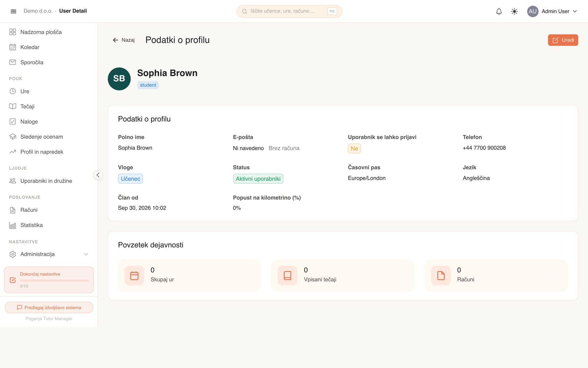Select the Statistika menu item label
Image resolution: width=588 pixels, height=368 pixels.
[31, 225]
